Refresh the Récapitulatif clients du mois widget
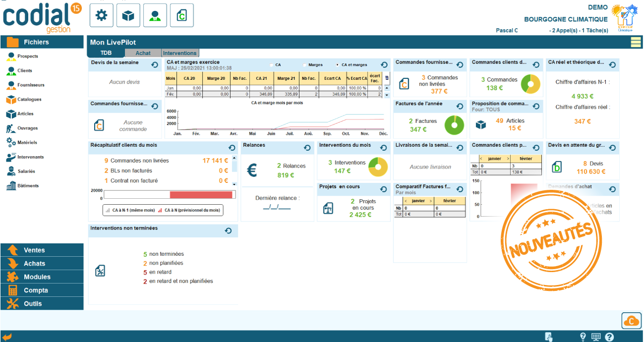The width and height of the screenshot is (644, 342). click(x=231, y=148)
